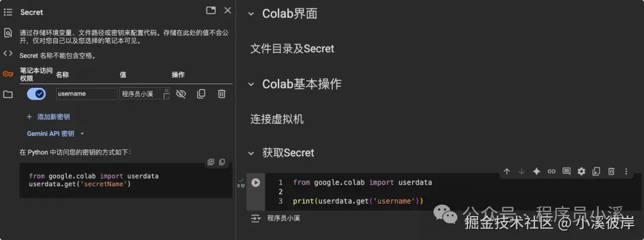
Task: Open the find and replace sidebar icon
Action: pyautogui.click(x=8, y=33)
